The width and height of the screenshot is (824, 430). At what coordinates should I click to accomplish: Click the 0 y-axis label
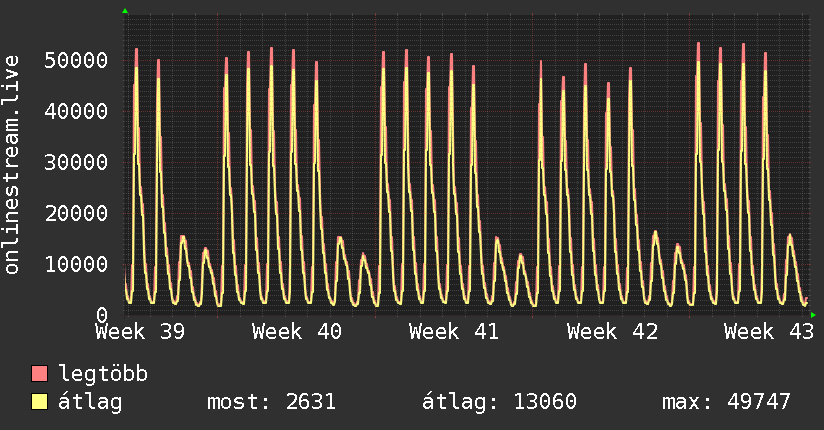[102, 315]
